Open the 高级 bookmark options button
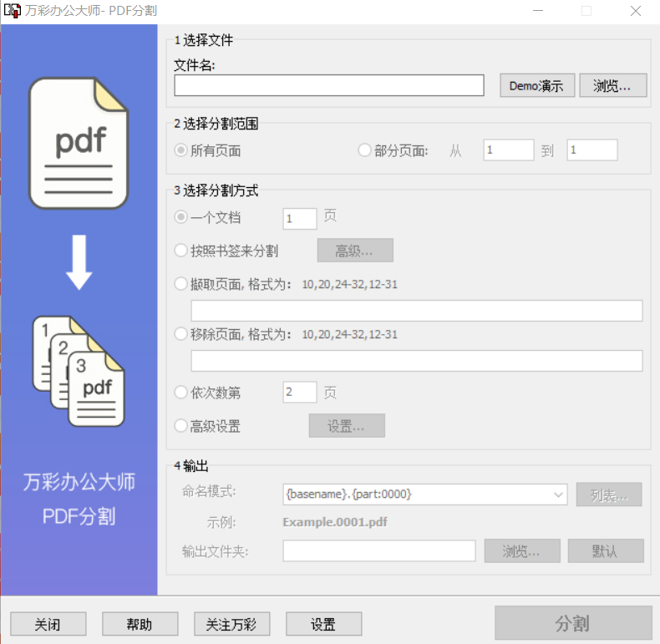Image resolution: width=660 pixels, height=644 pixels. pos(354,251)
